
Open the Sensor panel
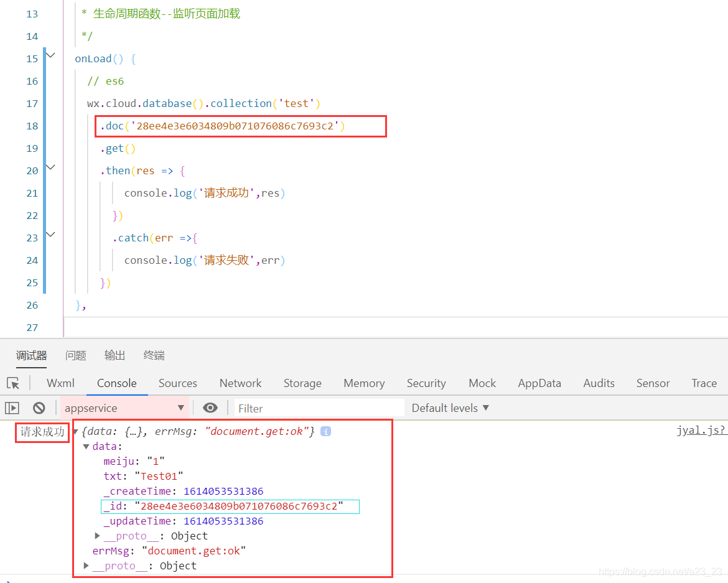click(x=653, y=383)
